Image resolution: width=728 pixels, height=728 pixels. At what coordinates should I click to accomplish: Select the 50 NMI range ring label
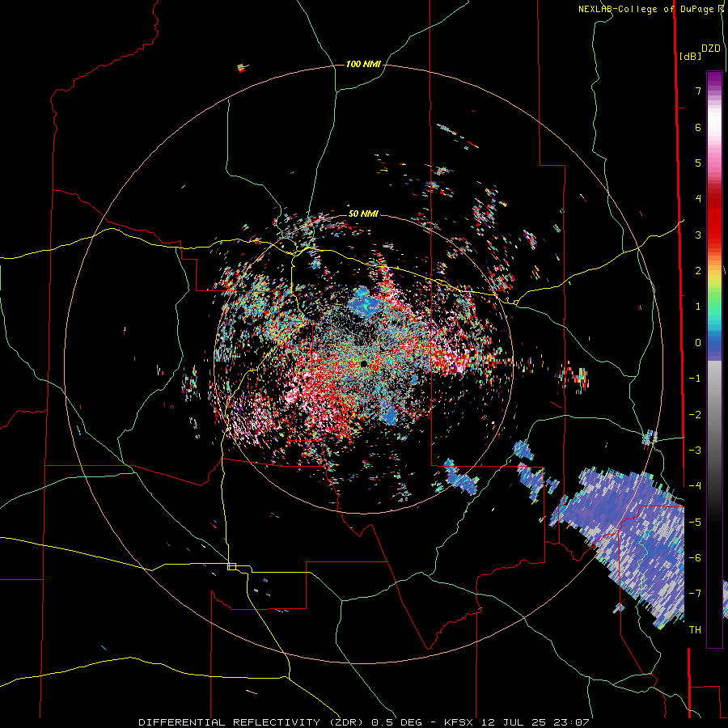point(363,214)
